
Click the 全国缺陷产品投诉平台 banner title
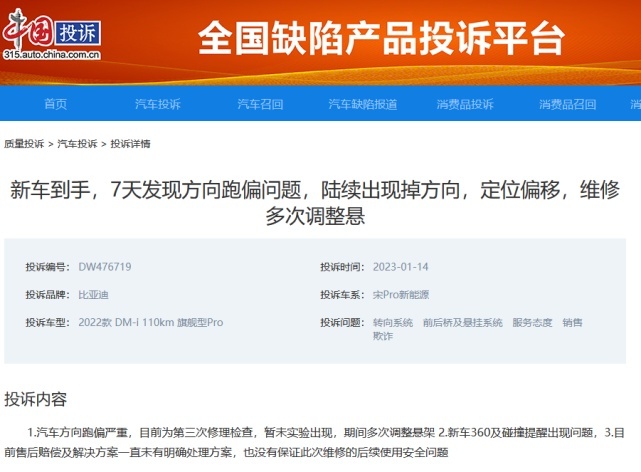381,38
